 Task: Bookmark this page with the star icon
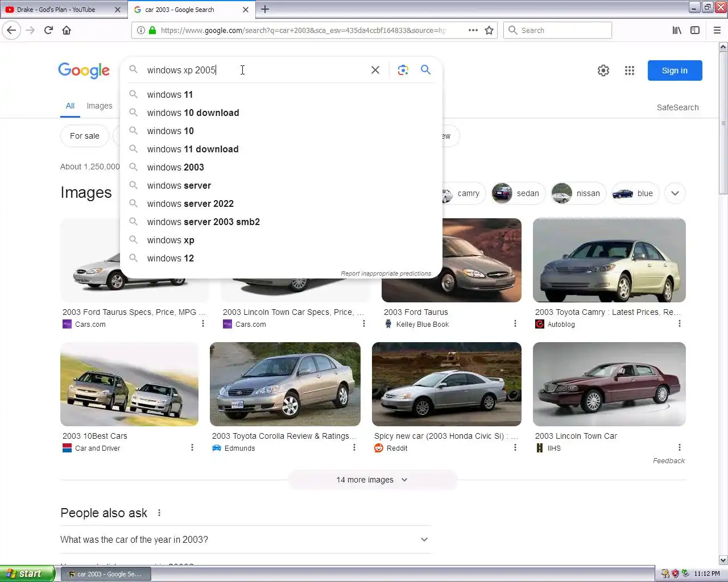[x=489, y=30]
